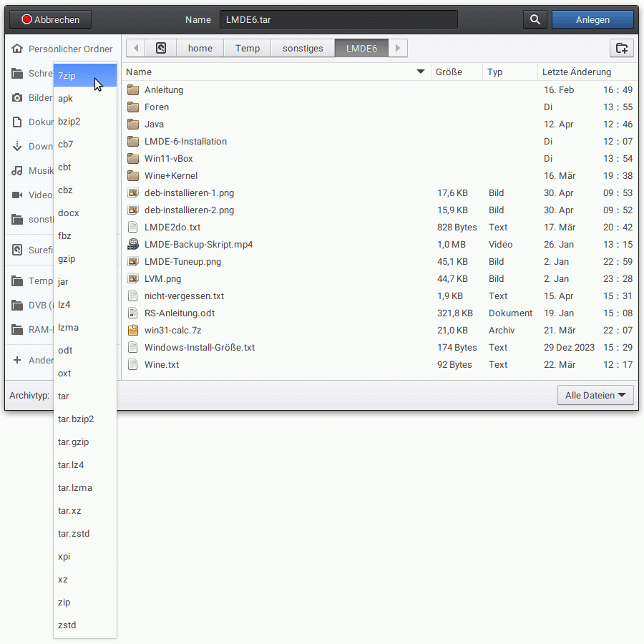The width and height of the screenshot is (644, 644).
Task: Click the Temp folder icon in sidebar
Action: 17,281
